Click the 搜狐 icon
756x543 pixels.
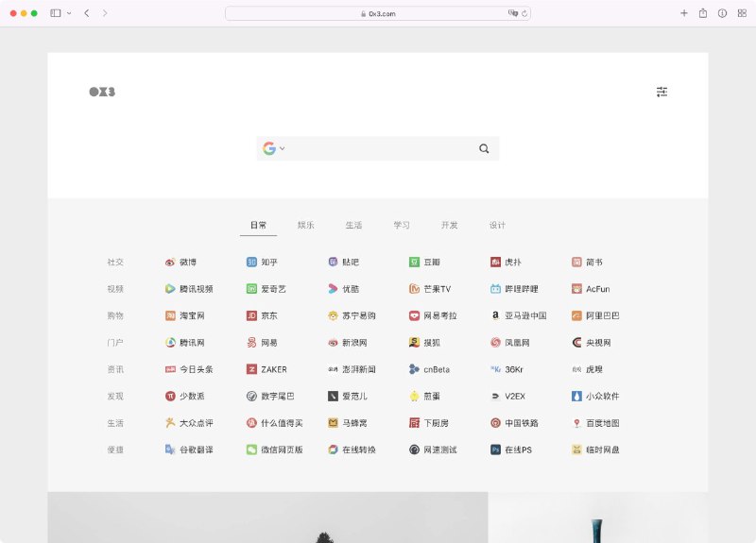414,343
